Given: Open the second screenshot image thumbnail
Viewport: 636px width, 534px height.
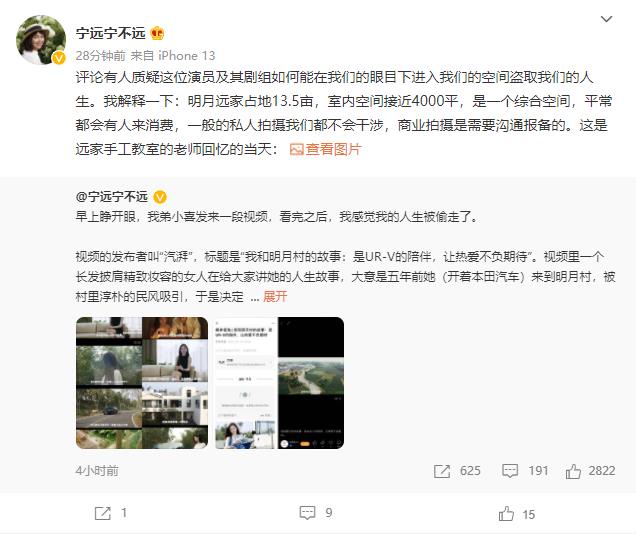Looking at the screenshot, I should (279, 383).
